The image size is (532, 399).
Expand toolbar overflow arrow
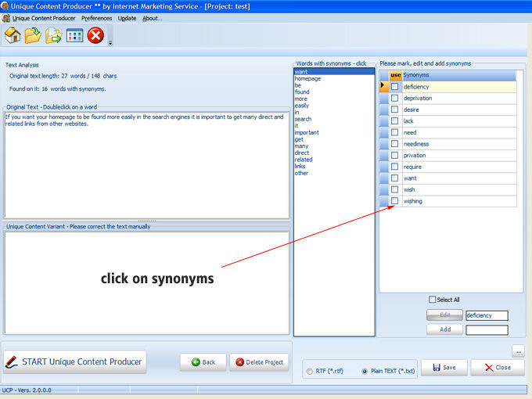point(110,43)
